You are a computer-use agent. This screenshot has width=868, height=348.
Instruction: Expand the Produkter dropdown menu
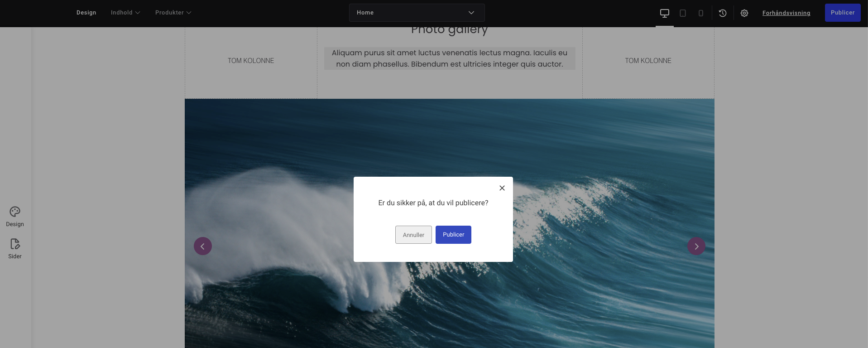[173, 13]
